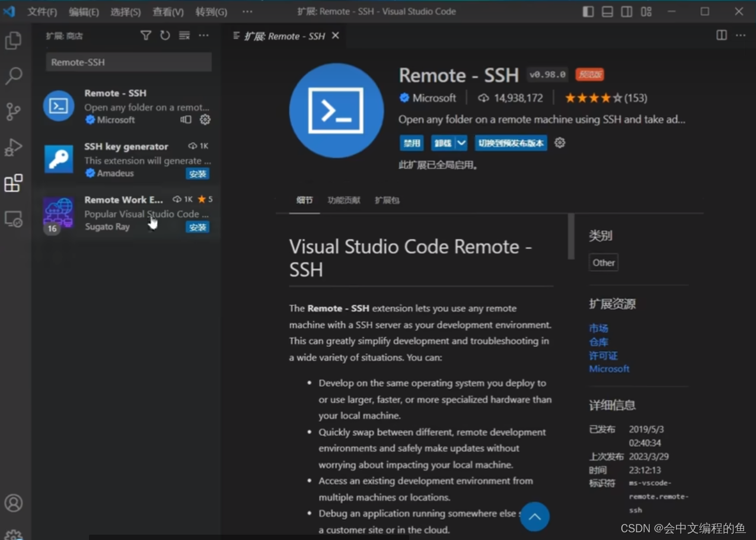Screen dimensions: 756x540
Task: Switch to the 功能贡献 tab
Action: (x=344, y=201)
